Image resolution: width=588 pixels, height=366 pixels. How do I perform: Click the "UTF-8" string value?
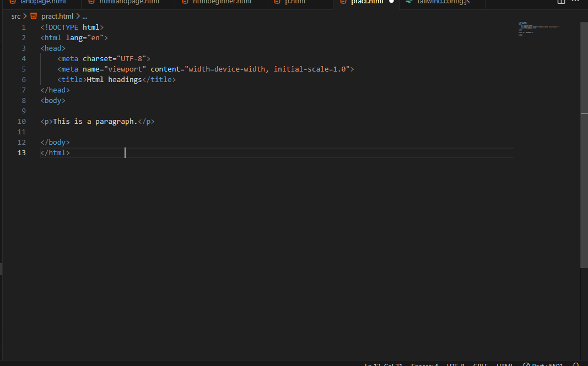coord(131,59)
